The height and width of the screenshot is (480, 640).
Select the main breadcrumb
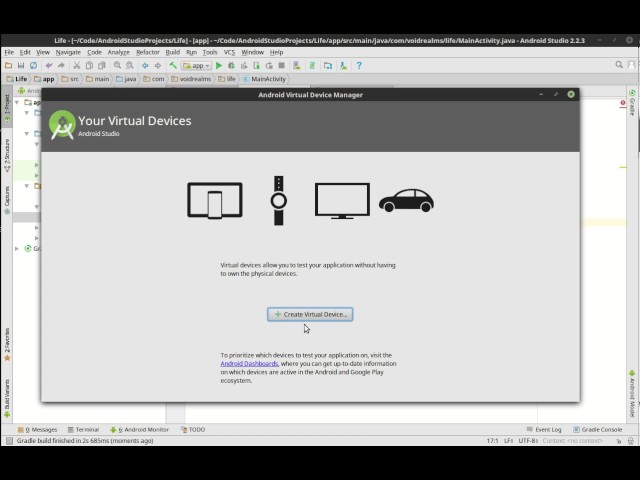(x=98, y=79)
